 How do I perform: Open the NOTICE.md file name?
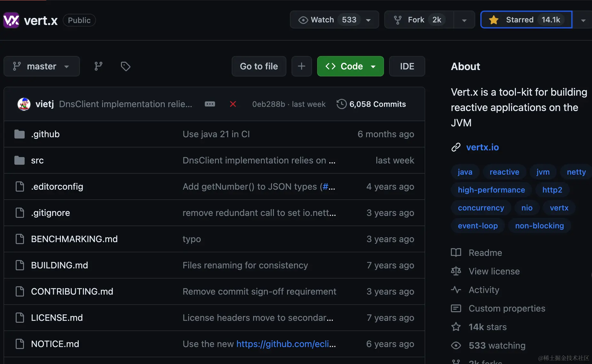point(55,344)
